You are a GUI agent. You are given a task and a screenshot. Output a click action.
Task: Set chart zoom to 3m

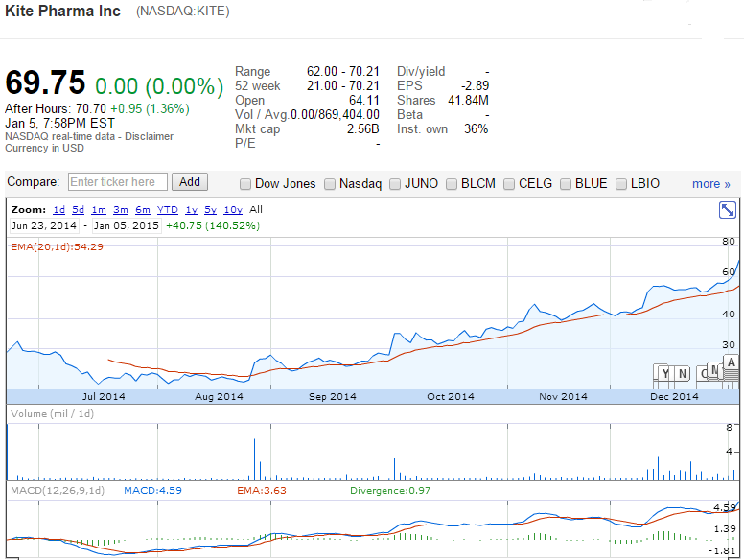coord(121,210)
